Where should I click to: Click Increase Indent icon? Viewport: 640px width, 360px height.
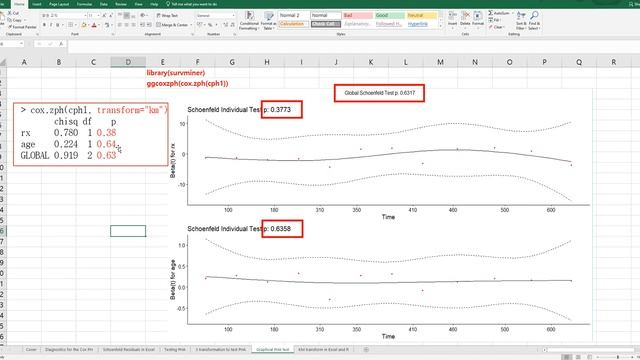[149, 25]
